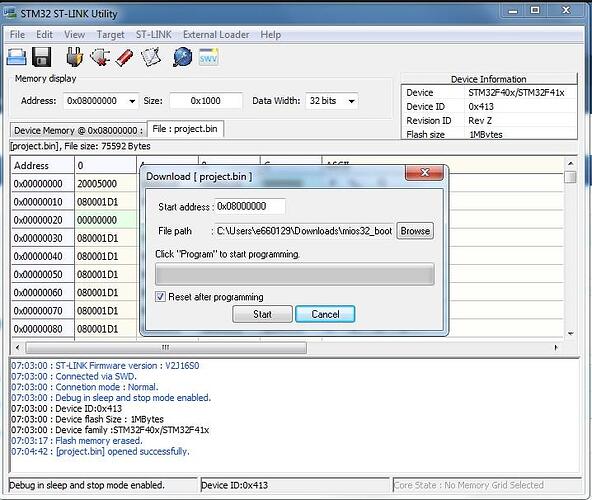Open the External Loader menu

216,35
